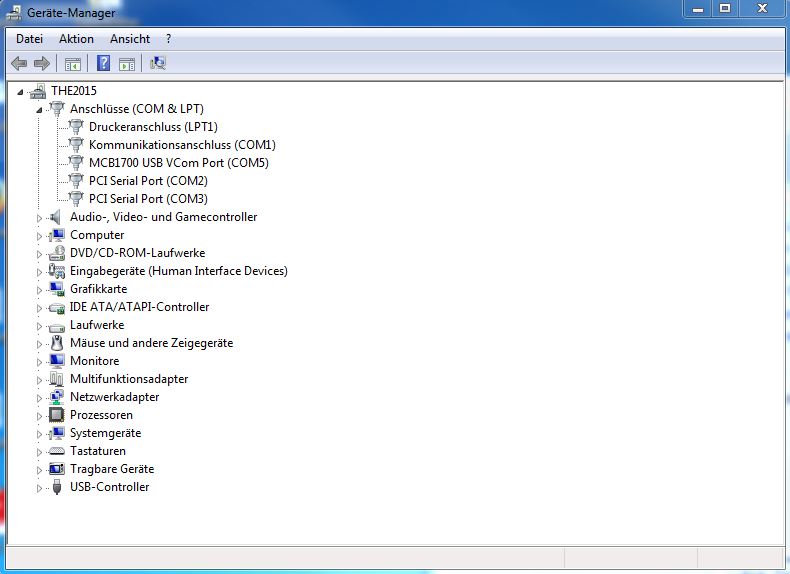The height and width of the screenshot is (574, 790).
Task: Click the Audio speaker category icon
Action: click(x=56, y=217)
